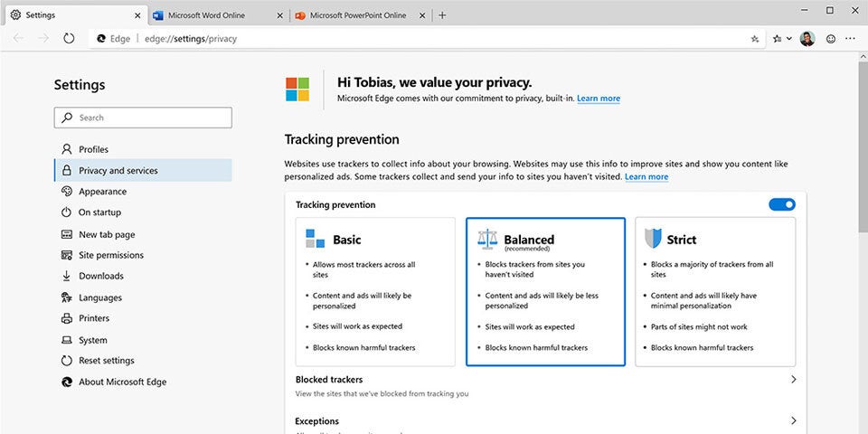The height and width of the screenshot is (434, 868).
Task: Click the Reset settings circular arrow icon
Action: 66,361
